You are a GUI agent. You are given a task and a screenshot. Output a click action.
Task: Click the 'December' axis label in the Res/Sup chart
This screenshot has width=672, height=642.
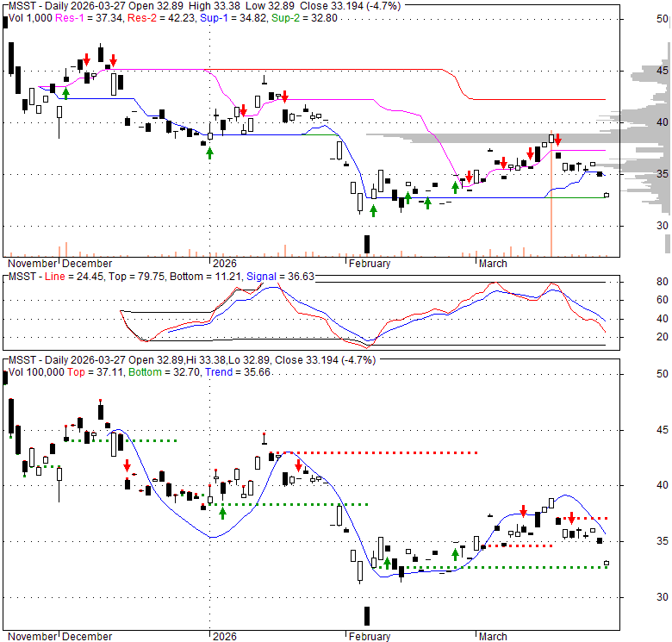(x=87, y=263)
